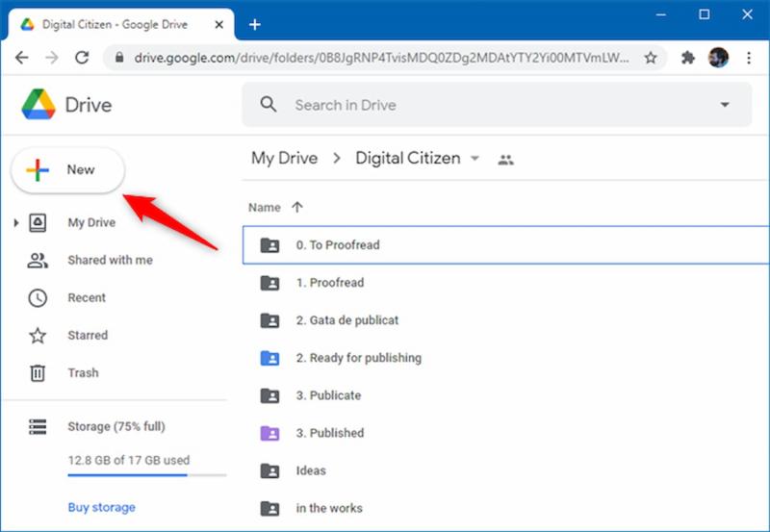The height and width of the screenshot is (532, 770).
Task: Click the padlock site info icon
Action: tap(119, 58)
